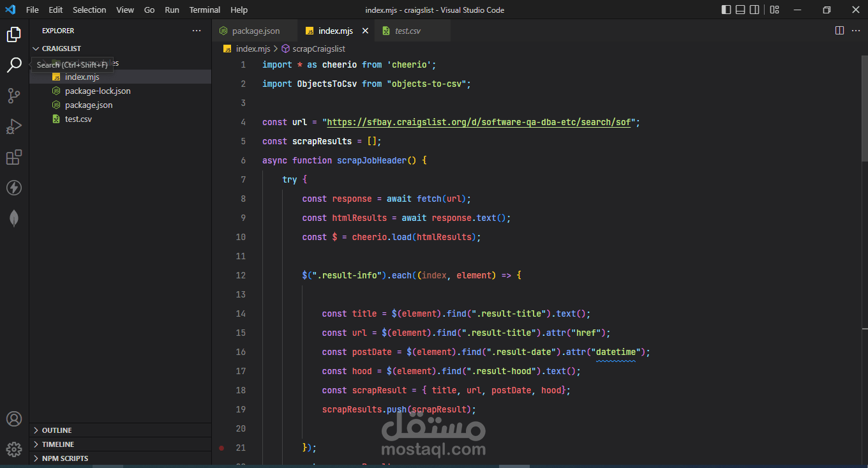
Task: Open package.json in explorer tree
Action: click(x=120, y=105)
